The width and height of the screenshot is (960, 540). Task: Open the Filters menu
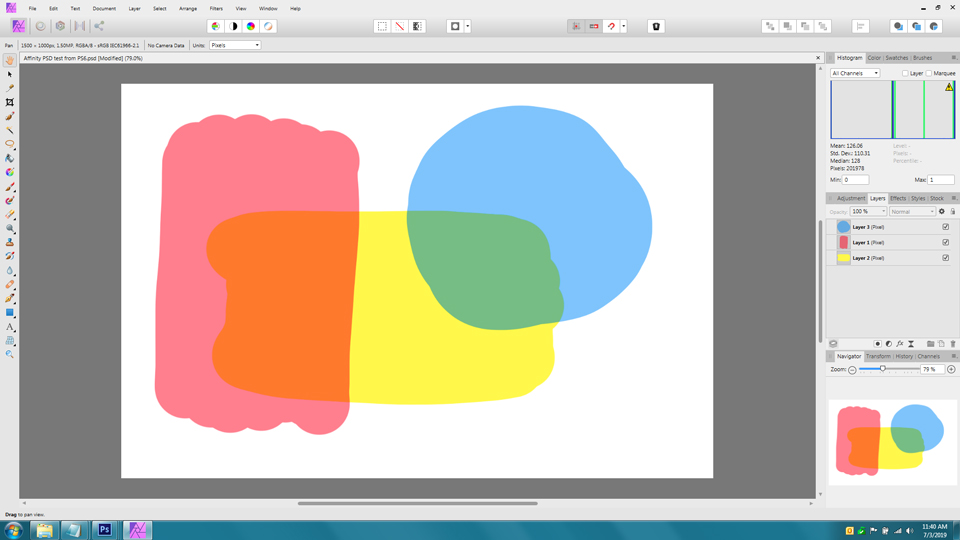tap(216, 8)
